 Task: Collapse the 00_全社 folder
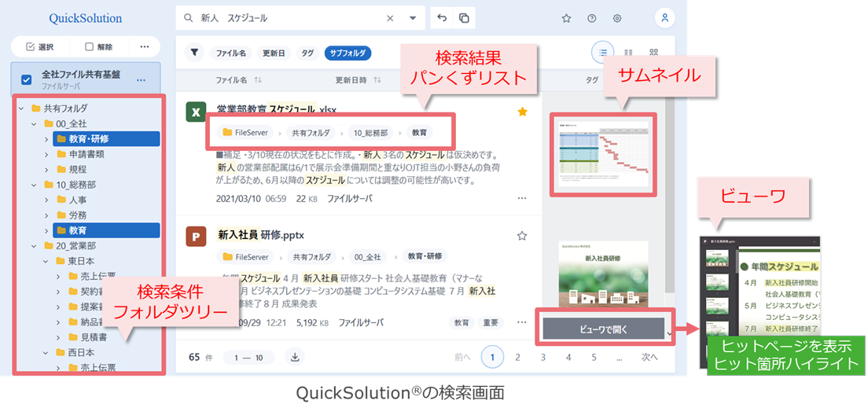tap(34, 123)
